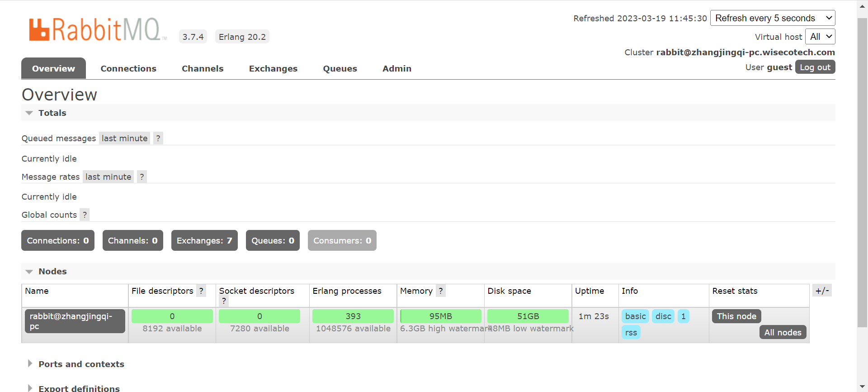Open help for Global counts
The height and width of the screenshot is (392, 868).
pyautogui.click(x=85, y=215)
